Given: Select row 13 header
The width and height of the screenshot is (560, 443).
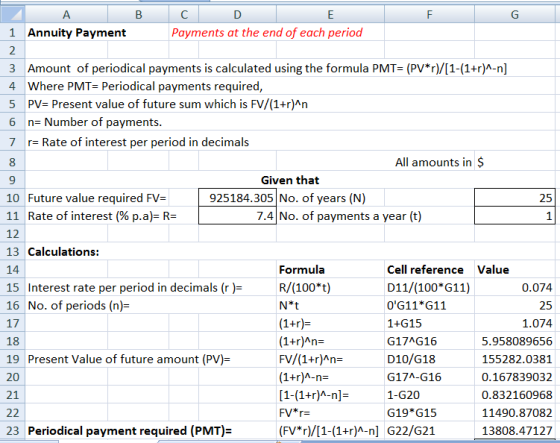Looking at the screenshot, I should (x=12, y=252).
